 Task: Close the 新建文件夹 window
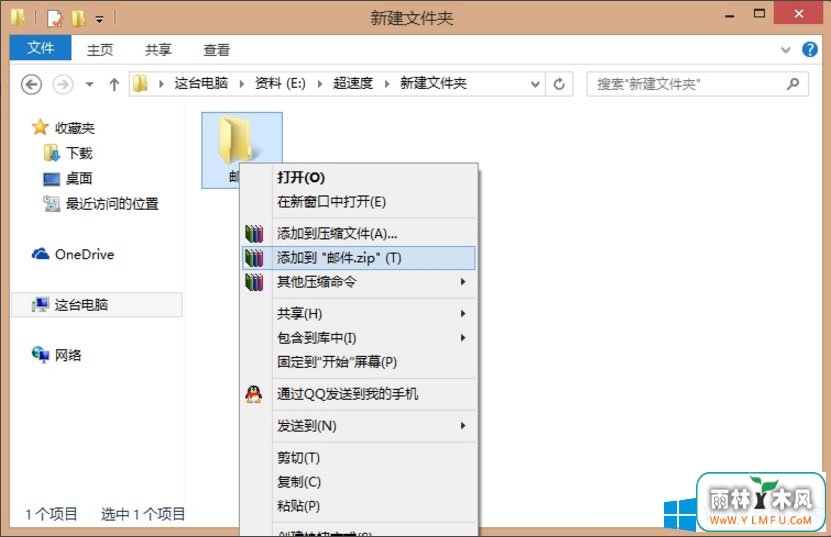pos(799,13)
